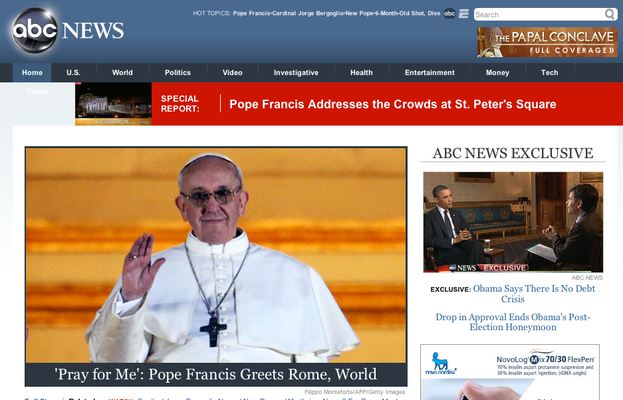Click the St. Peter's Basilica special report thumbnail
Viewport: 623px width, 400px height.
(x=113, y=104)
